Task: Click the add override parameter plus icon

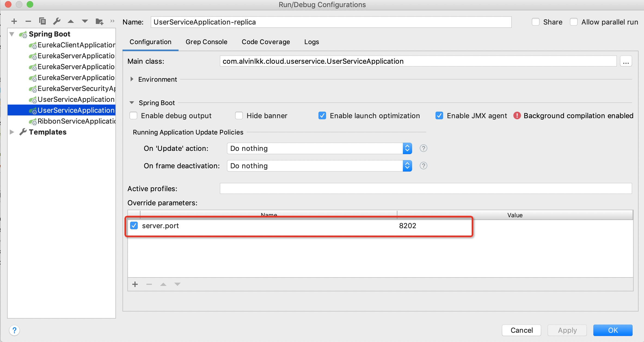Action: tap(135, 284)
